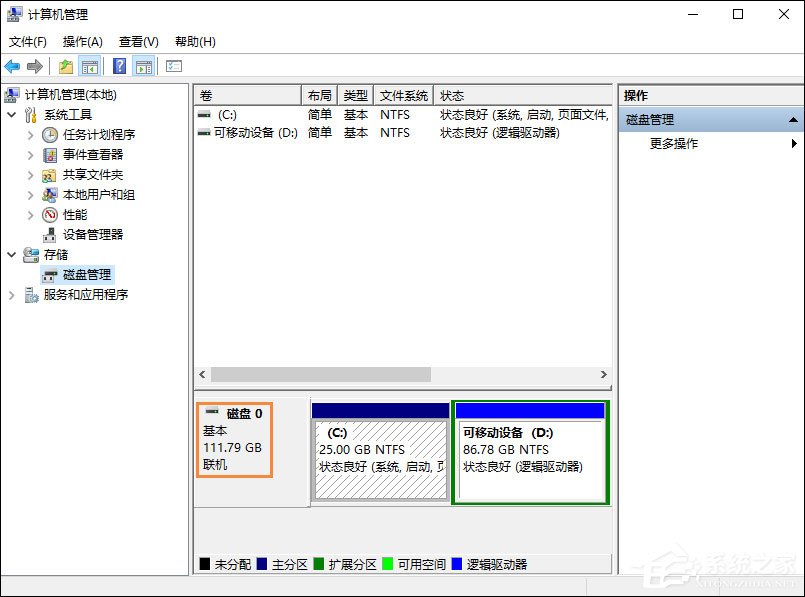Collapse the 磁盘管理 header in the 操作 pane

(x=791, y=119)
